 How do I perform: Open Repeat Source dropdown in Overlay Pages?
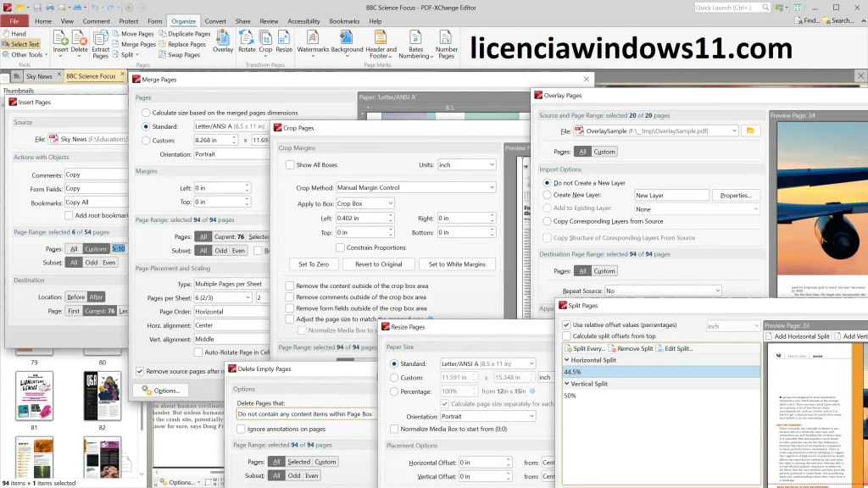click(663, 291)
